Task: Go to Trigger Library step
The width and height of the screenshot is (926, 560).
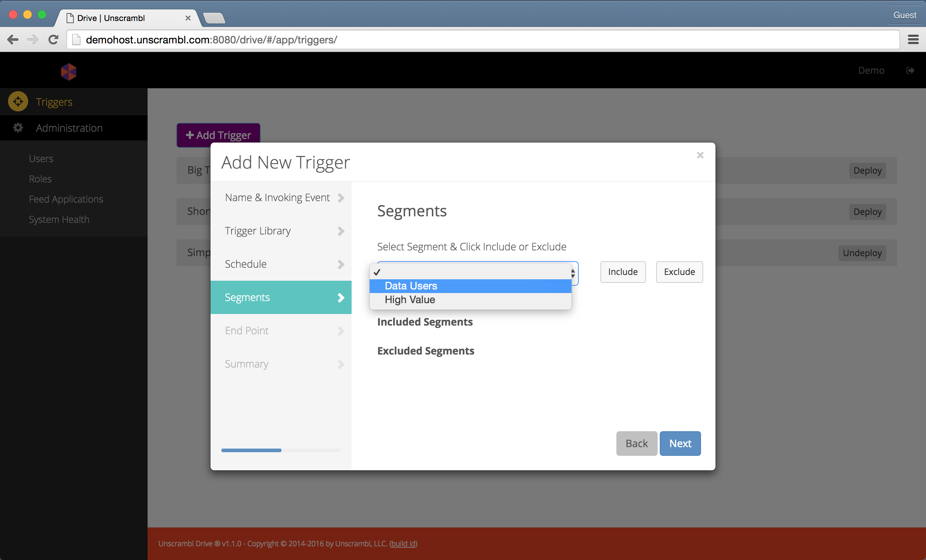Action: [x=281, y=231]
